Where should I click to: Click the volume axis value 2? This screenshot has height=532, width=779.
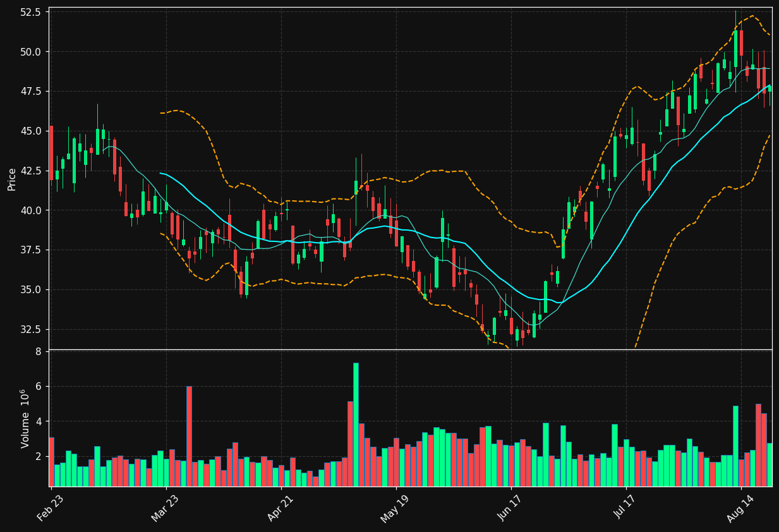(x=39, y=457)
